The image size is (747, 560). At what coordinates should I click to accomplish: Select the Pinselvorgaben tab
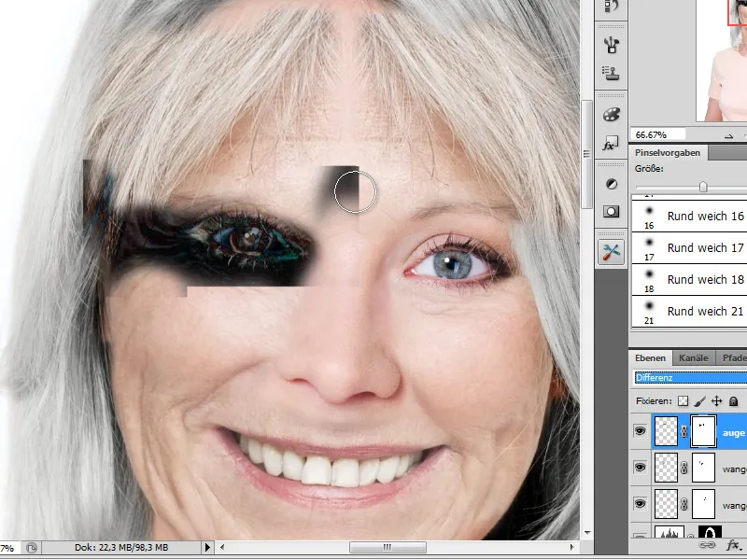[x=668, y=153]
